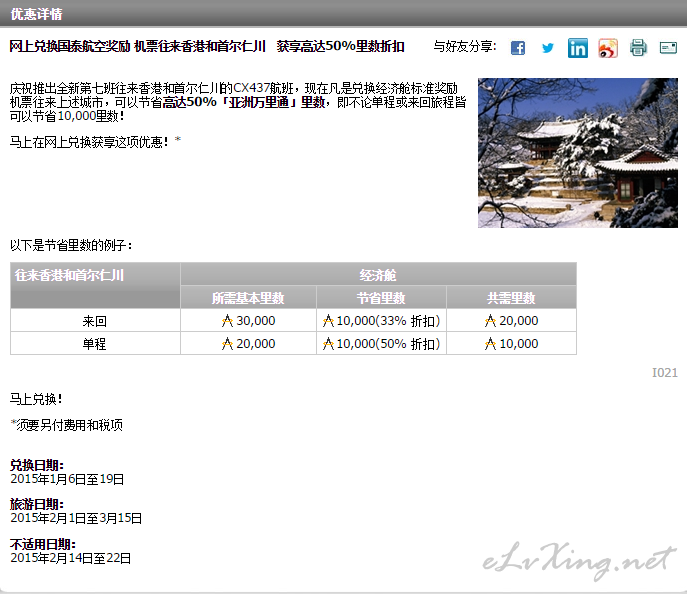Share the offer on LinkedIn

pyautogui.click(x=578, y=48)
